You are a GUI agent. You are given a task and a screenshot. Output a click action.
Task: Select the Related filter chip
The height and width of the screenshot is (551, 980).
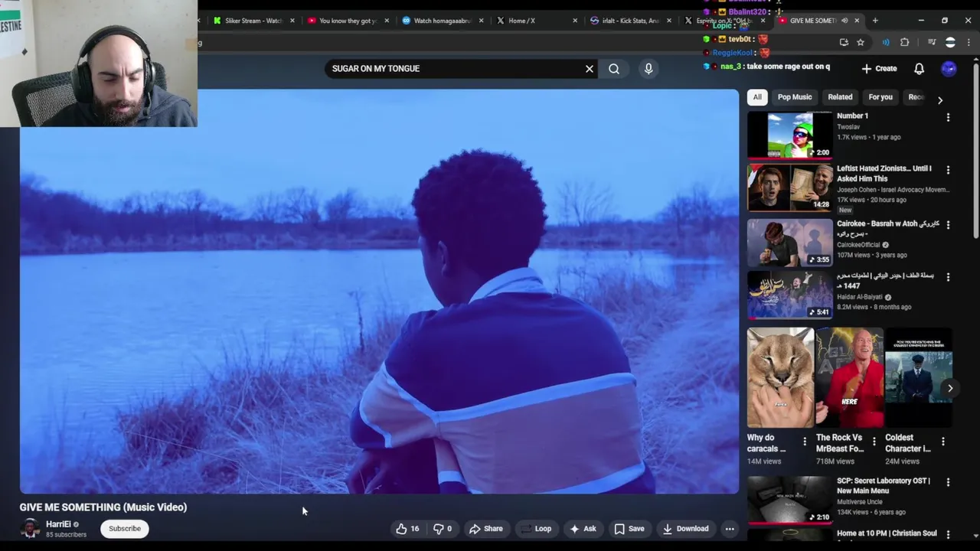[840, 97]
